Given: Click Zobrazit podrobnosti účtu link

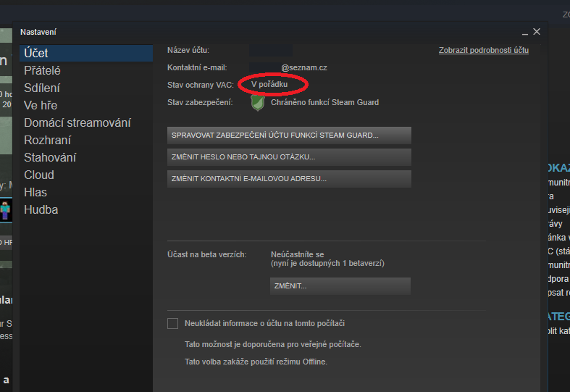Looking at the screenshot, I should 483,50.
